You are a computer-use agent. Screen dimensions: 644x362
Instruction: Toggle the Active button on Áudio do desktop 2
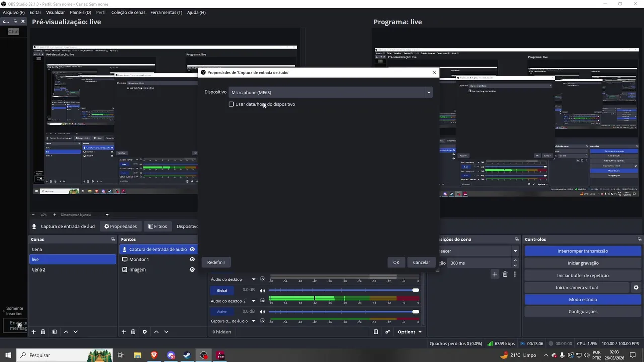pos(222,312)
